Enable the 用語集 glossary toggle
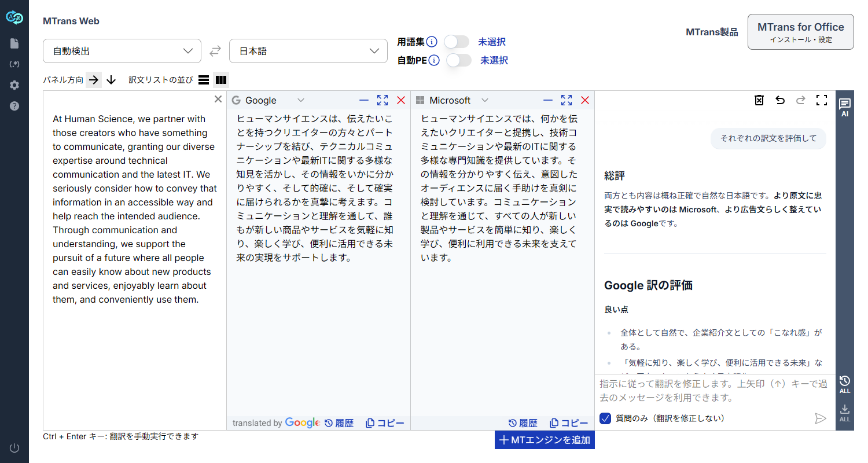 (457, 42)
